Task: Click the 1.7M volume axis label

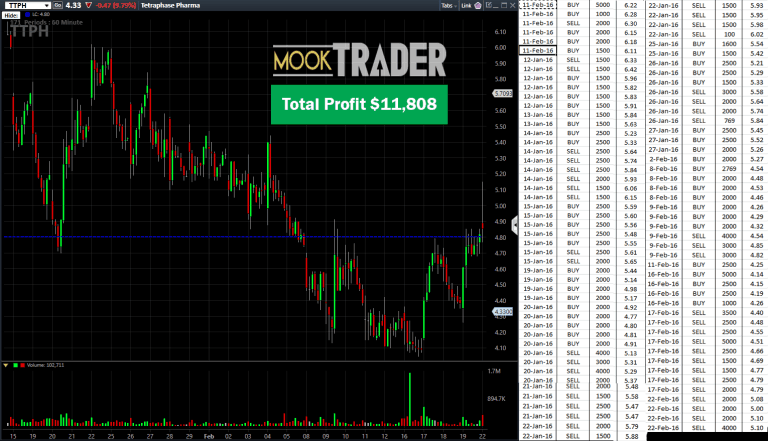Action: coord(494,371)
